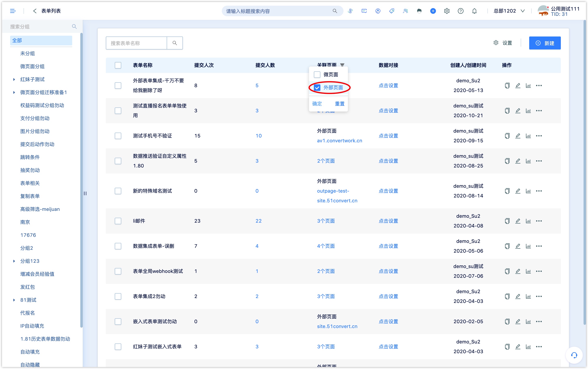Viewport: 588px width, 369px height.
Task: Open 4个页面 link for 数据集成表单-误删
Action: 326,246
